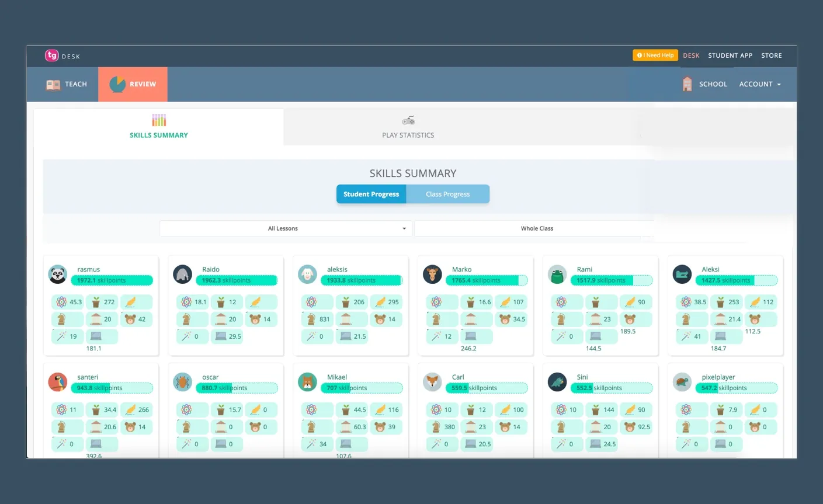
Task: Select the bear icon on Sini's card
Action: click(630, 427)
